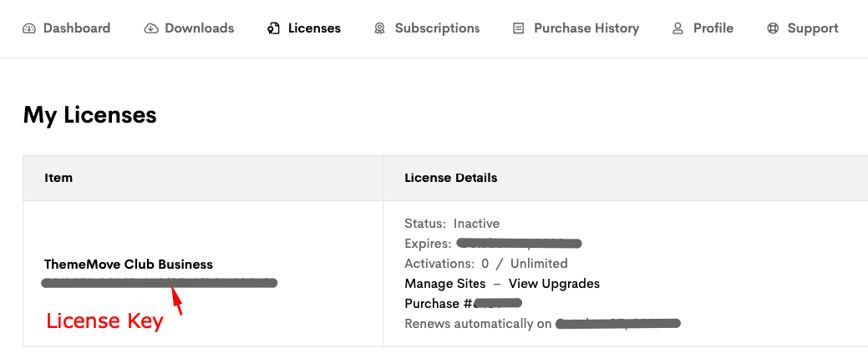
Task: Switch to the Subscriptions tab
Action: coord(427,28)
